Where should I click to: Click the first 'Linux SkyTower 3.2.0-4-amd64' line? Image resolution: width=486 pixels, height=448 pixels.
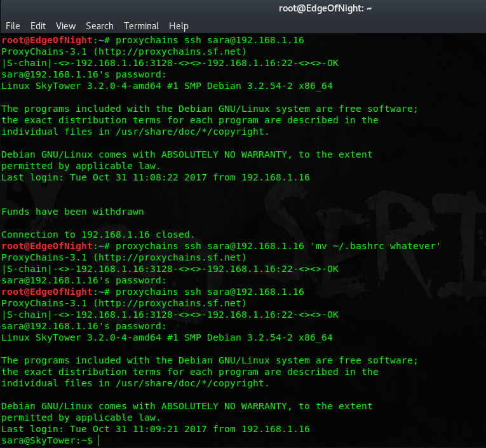(166, 86)
